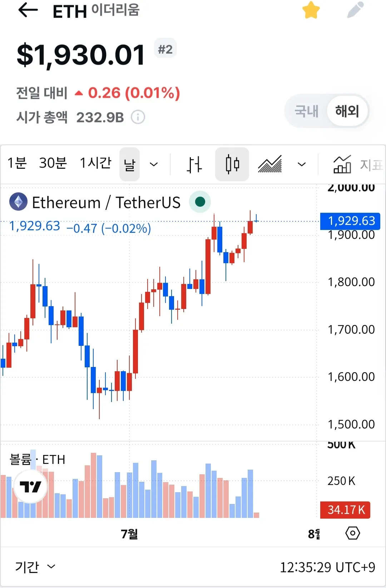Screen dimensions: 386x588
Task: Select the candlestick chart style icon
Action: click(232, 165)
